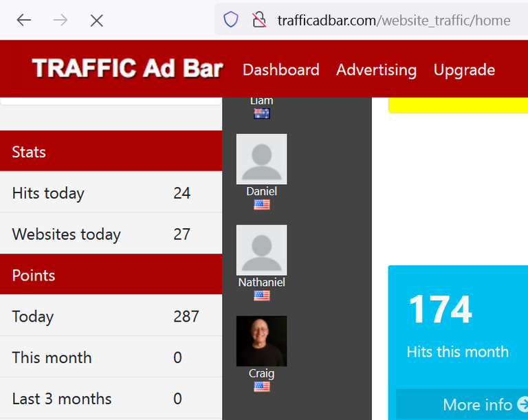Click the Last 3 months row
Viewport: 528px width, 420px height.
111,399
